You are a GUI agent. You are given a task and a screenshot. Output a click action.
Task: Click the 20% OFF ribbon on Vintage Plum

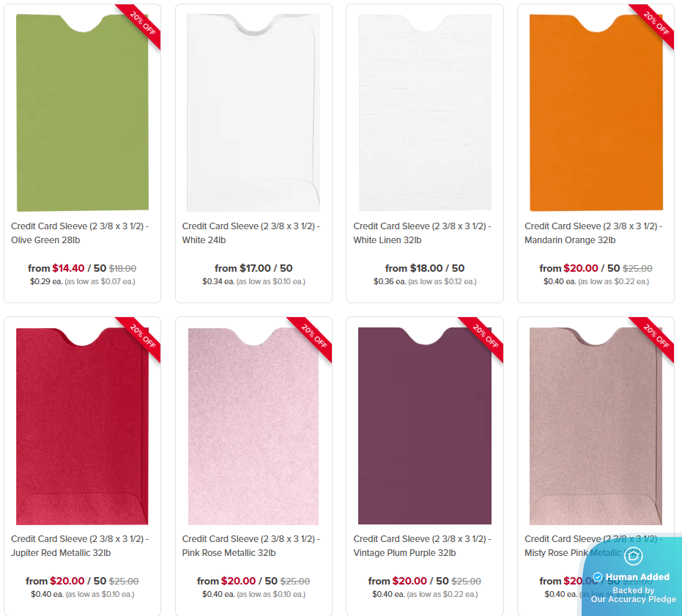pos(485,336)
